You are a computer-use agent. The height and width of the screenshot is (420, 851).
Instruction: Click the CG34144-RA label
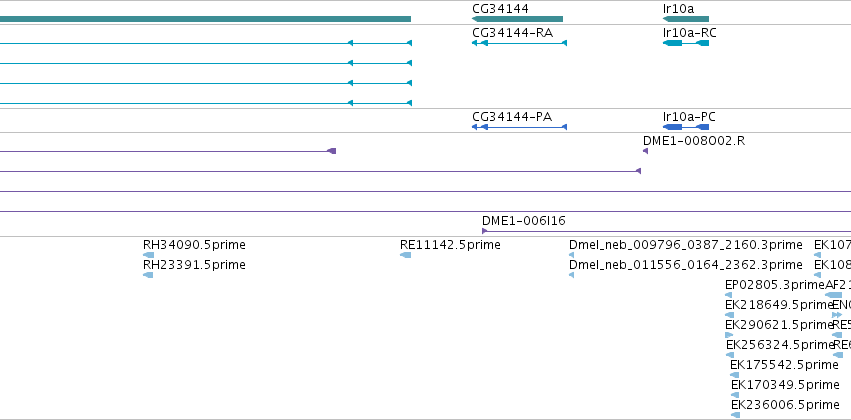pyautogui.click(x=512, y=33)
